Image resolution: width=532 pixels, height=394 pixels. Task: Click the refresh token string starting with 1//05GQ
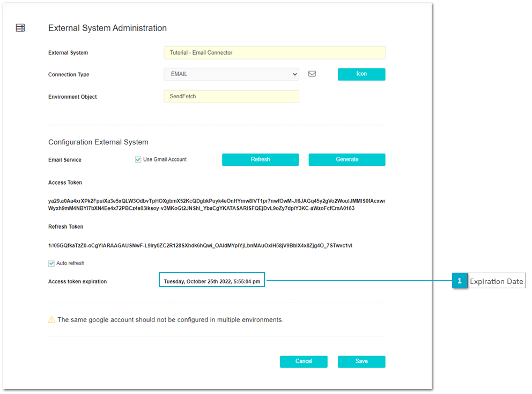[200, 245]
